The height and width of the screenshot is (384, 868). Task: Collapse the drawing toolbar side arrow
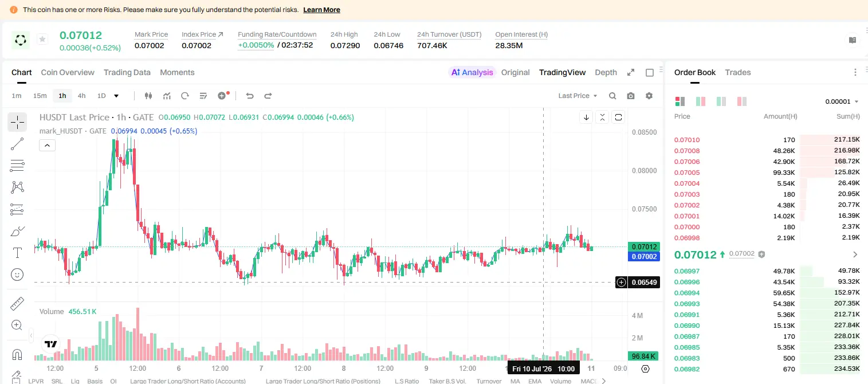[x=31, y=336]
